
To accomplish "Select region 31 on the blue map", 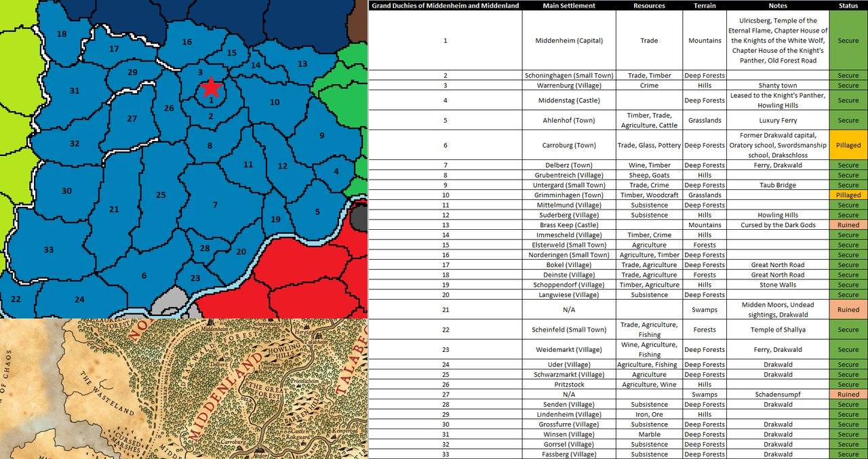I will pyautogui.click(x=75, y=91).
